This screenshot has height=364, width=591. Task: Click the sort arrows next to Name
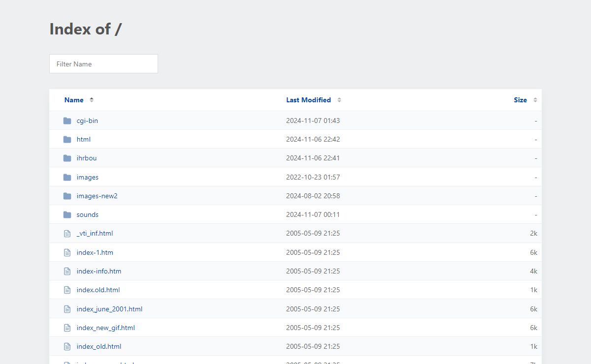(92, 100)
